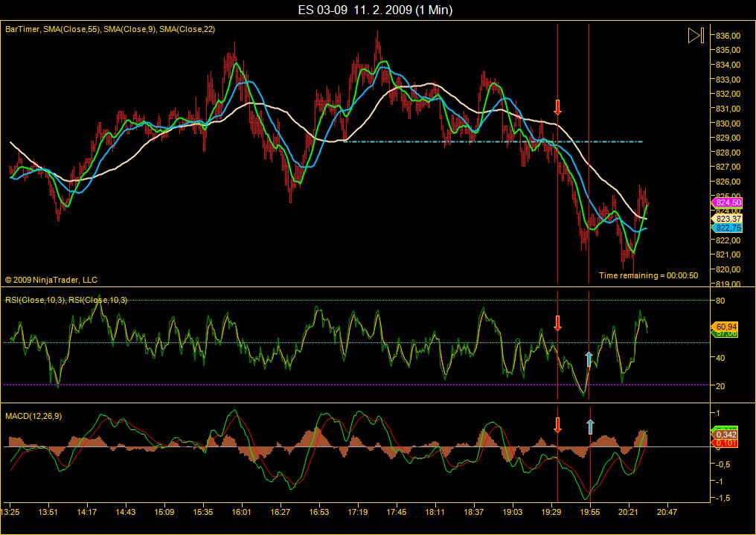This screenshot has height=535, width=756.
Task: Click the orange 60,94 RSI marker
Action: pos(725,327)
